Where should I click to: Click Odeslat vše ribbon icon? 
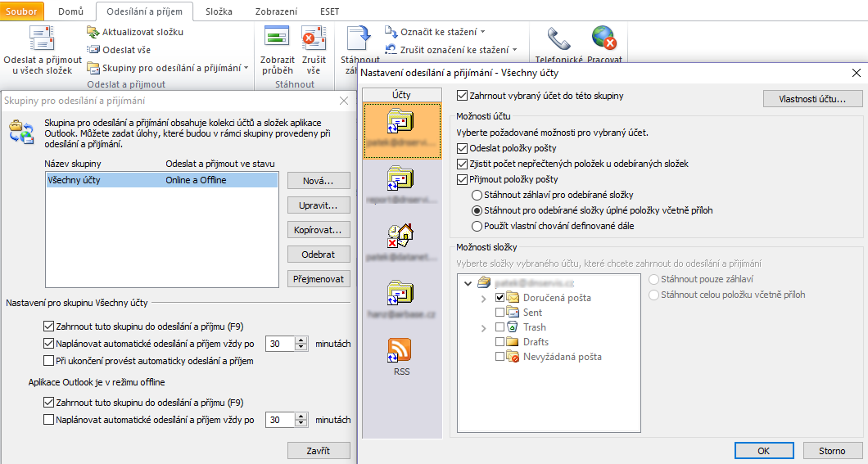93,50
